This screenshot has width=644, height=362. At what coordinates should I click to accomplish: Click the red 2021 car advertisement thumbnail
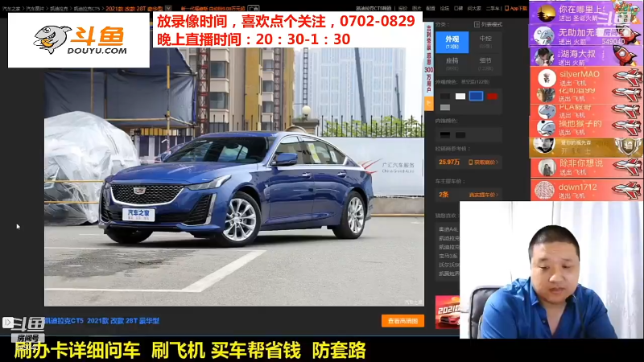coord(448,312)
